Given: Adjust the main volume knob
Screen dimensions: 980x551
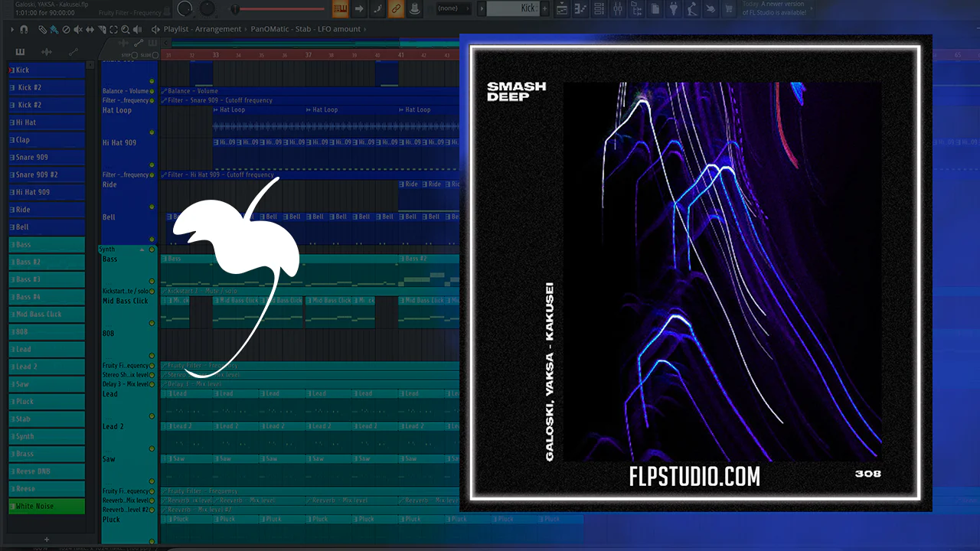Looking at the screenshot, I should (x=185, y=8).
